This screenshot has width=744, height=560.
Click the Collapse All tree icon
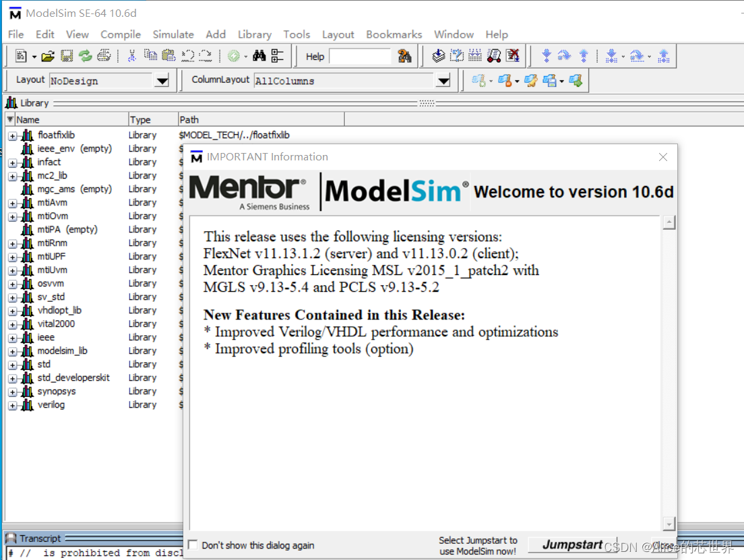(x=278, y=56)
